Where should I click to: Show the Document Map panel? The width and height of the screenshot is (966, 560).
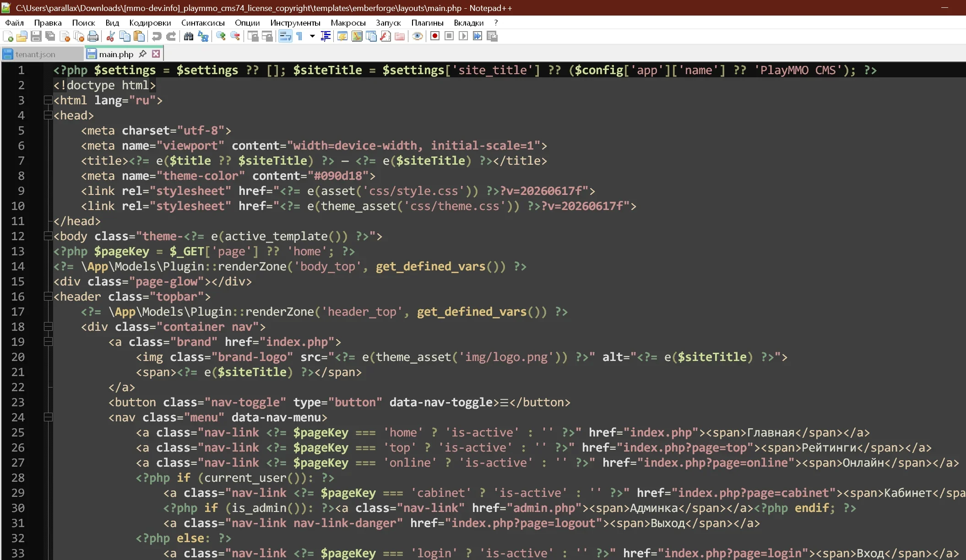point(357,37)
